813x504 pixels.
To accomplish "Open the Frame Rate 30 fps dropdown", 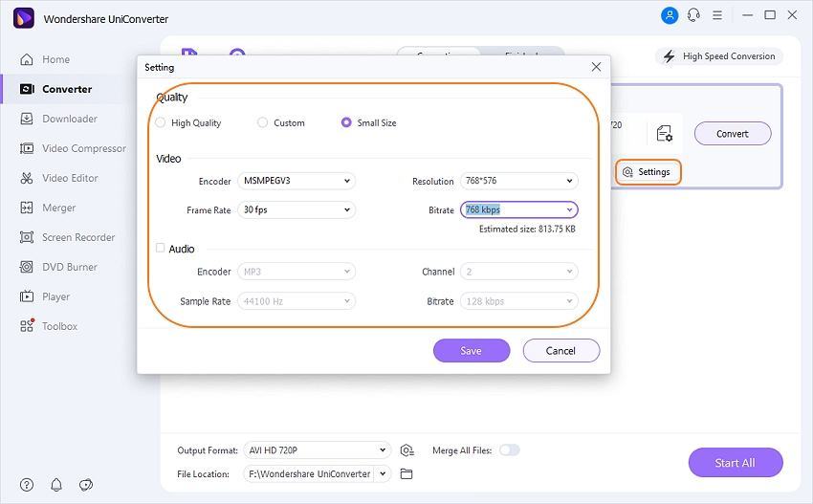I will click(297, 210).
